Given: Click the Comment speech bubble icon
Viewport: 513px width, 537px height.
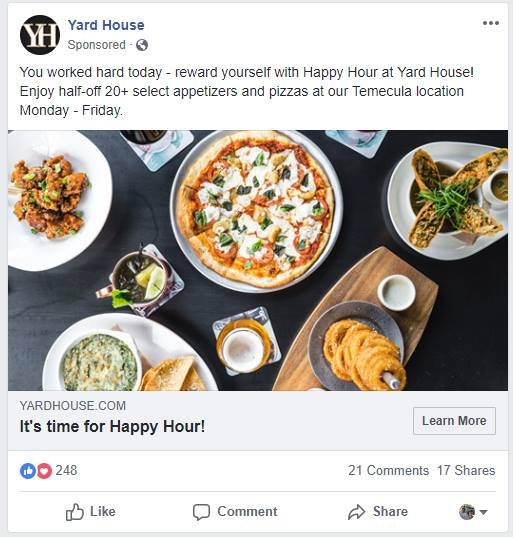Looking at the screenshot, I should click(201, 512).
